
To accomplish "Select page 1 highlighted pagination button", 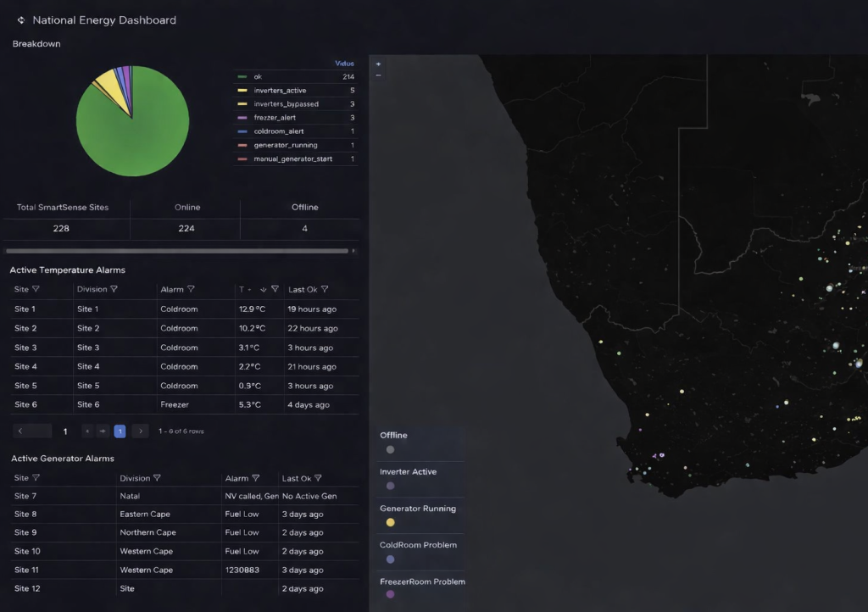I will (x=120, y=431).
